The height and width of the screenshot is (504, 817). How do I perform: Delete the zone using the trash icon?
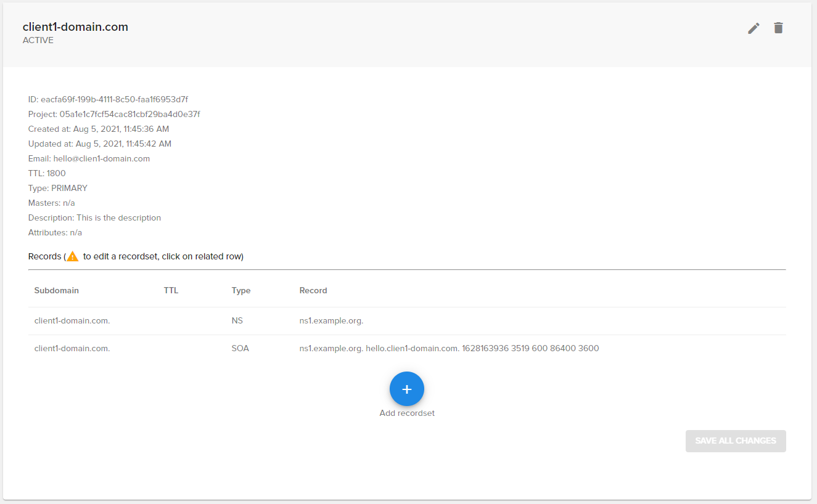click(x=778, y=28)
